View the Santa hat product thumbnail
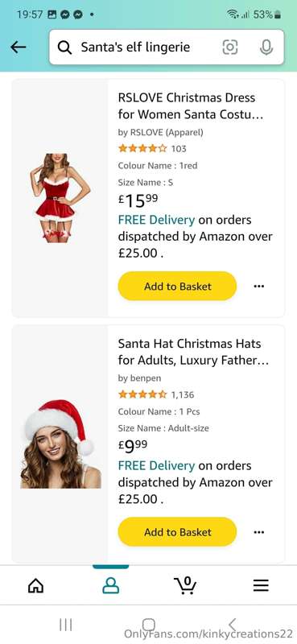 click(60, 444)
